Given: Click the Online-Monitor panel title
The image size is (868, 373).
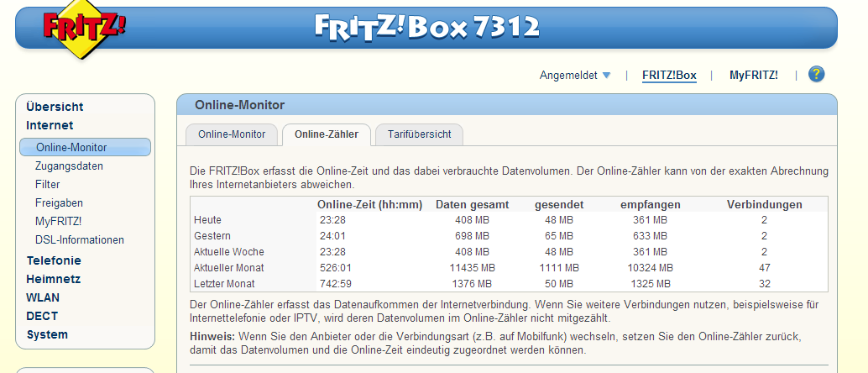Looking at the screenshot, I should 240,105.
